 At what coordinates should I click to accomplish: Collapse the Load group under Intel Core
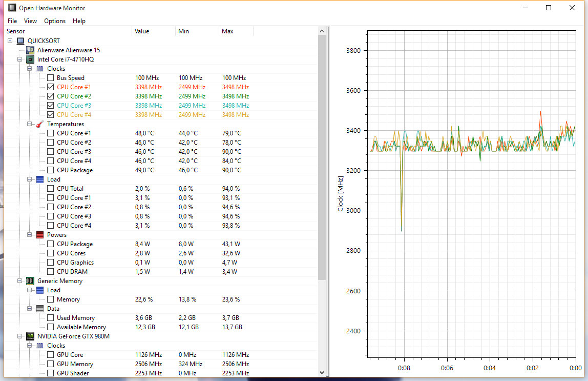coord(30,179)
